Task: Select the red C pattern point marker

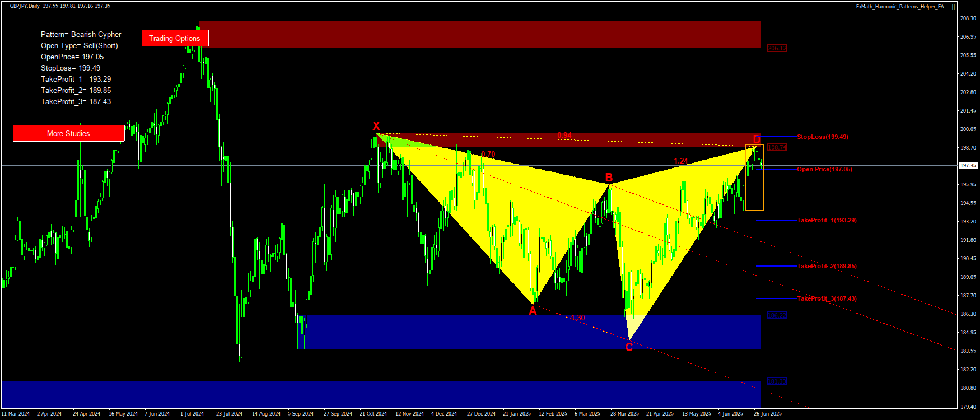Action: pyautogui.click(x=629, y=348)
